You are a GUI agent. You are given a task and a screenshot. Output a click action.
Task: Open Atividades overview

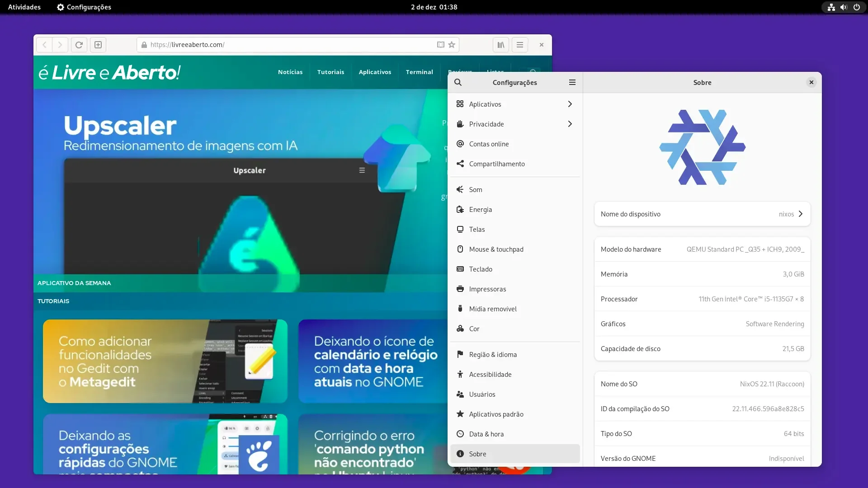[x=24, y=7]
